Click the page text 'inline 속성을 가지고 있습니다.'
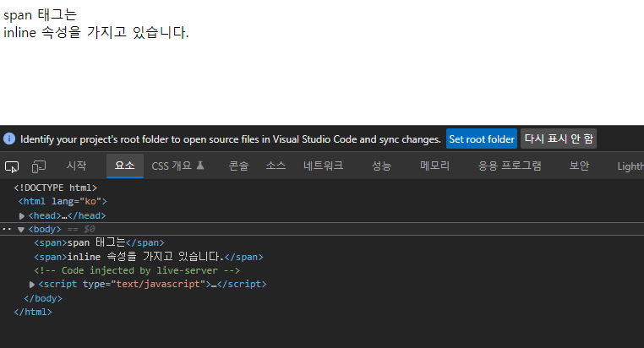 96,32
